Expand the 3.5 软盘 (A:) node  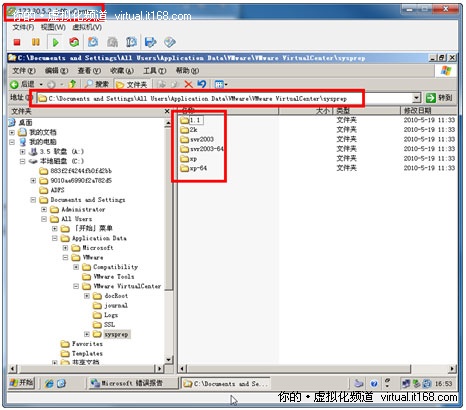(x=22, y=152)
